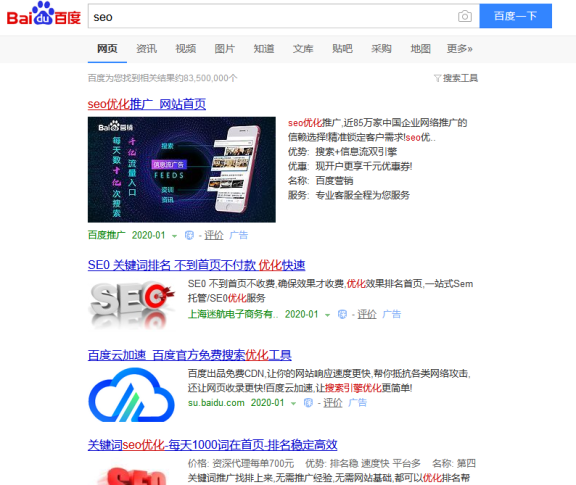Click the blue cloud logo thumbnail
This screenshot has height=485, width=576.
[x=132, y=395]
